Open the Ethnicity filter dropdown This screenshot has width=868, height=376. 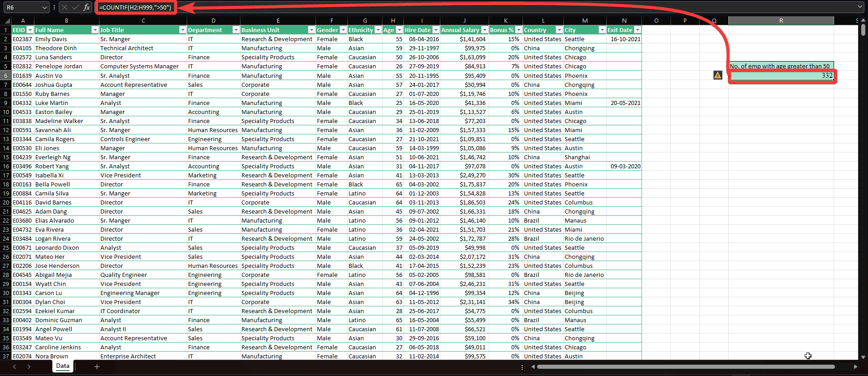point(378,30)
